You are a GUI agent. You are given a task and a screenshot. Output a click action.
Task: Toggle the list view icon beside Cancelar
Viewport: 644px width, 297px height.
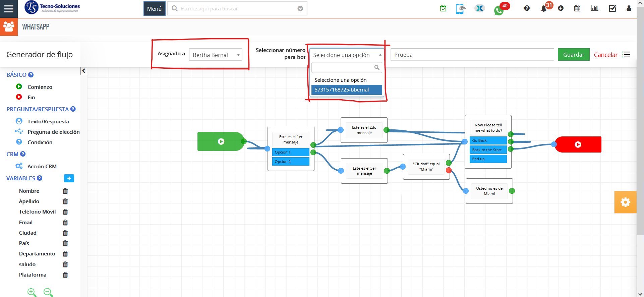click(626, 55)
